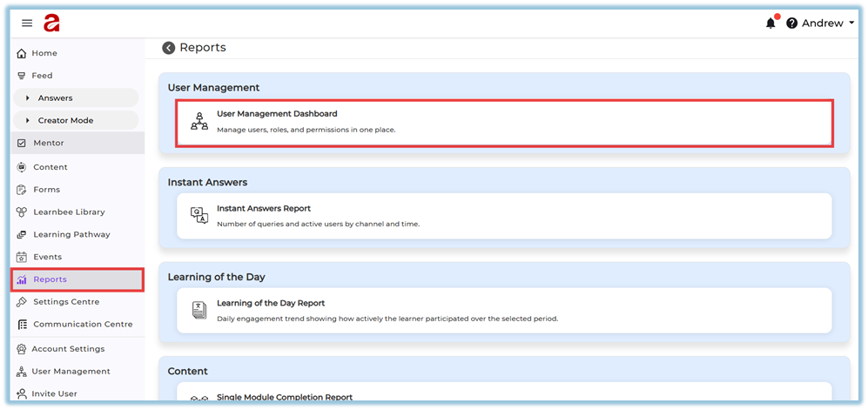Click the User Management Dashboard icon
Image resolution: width=868 pixels, height=410 pixels.
click(199, 122)
